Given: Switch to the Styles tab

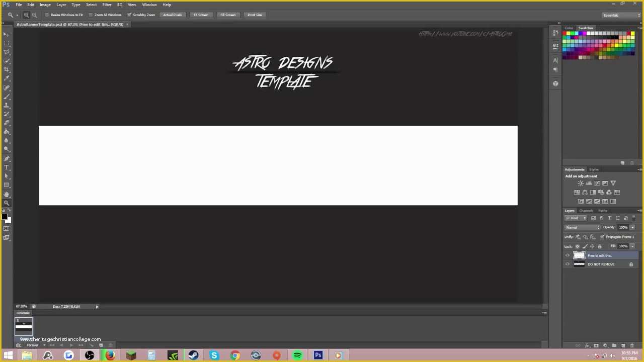Looking at the screenshot, I should (594, 169).
